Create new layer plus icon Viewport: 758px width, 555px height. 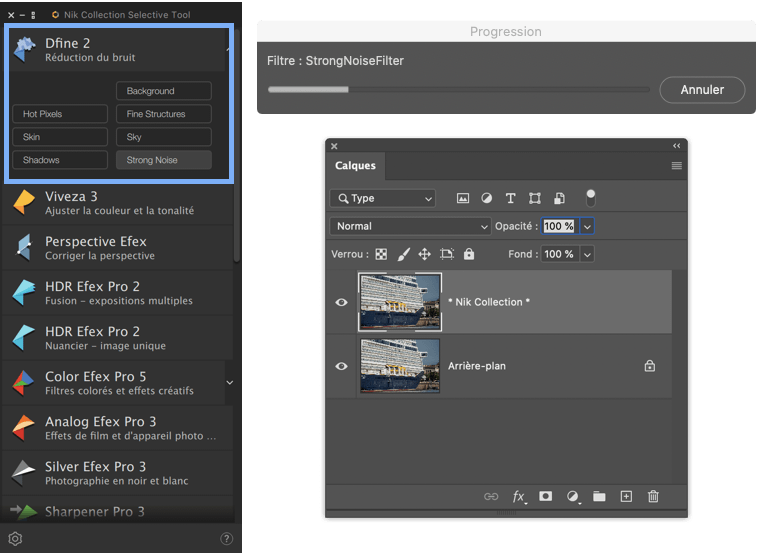(626, 497)
